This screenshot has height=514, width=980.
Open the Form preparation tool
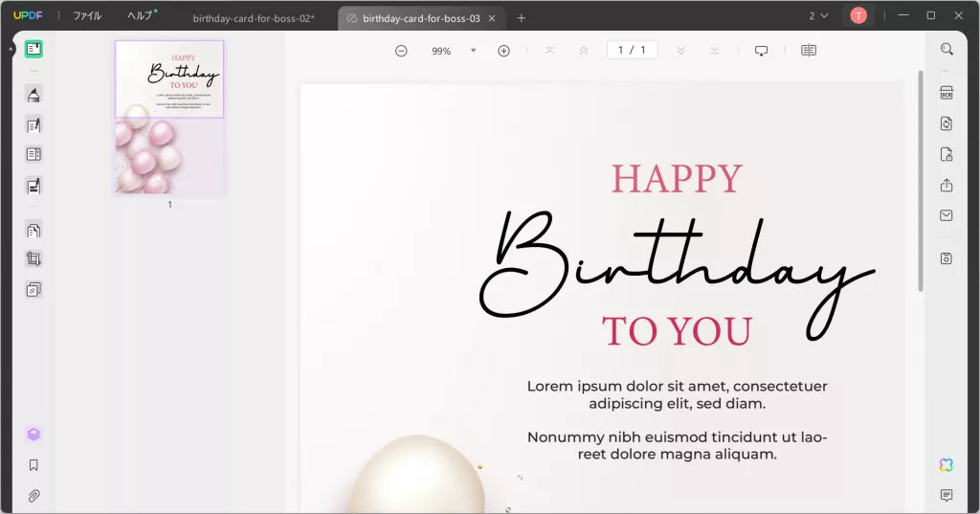pyautogui.click(x=33, y=154)
